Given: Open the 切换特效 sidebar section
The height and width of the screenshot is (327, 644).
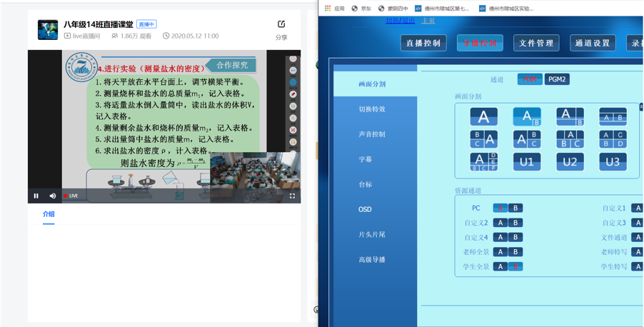Looking at the screenshot, I should pos(372,109).
